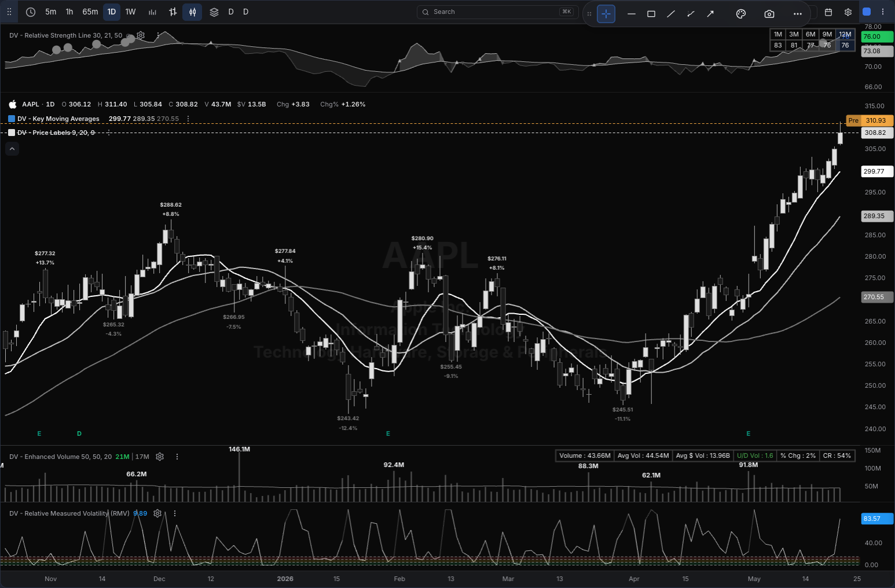The width and height of the screenshot is (895, 588).
Task: Open the clock time settings icon
Action: pos(31,12)
